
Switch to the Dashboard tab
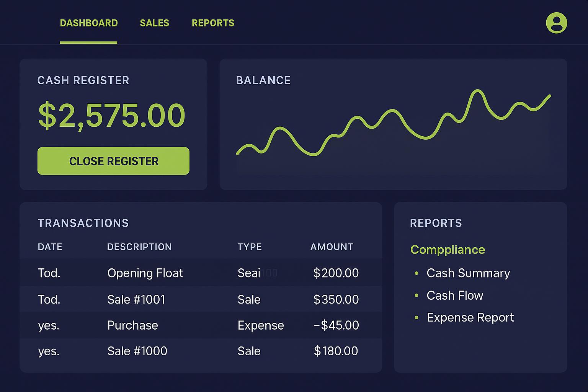click(x=89, y=23)
